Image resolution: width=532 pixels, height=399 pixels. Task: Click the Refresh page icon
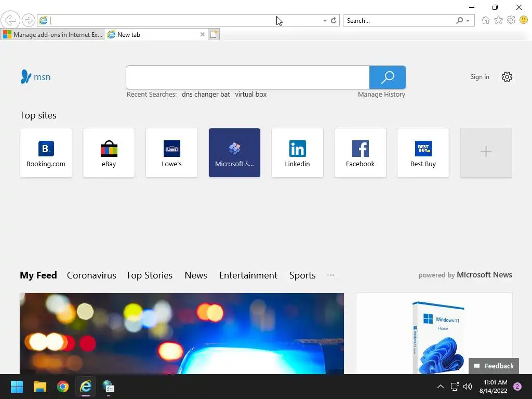[334, 21]
